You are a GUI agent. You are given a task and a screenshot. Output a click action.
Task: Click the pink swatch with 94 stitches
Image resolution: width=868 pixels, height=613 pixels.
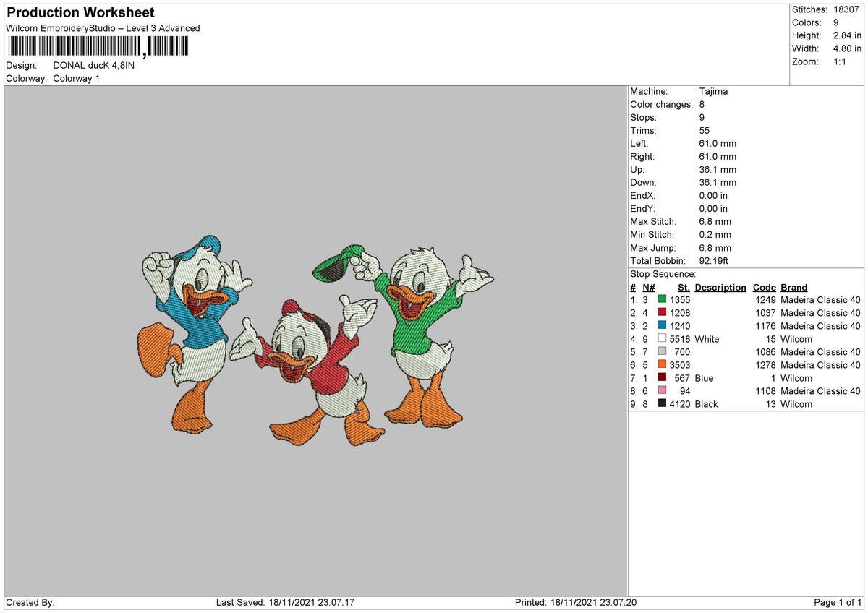(662, 390)
